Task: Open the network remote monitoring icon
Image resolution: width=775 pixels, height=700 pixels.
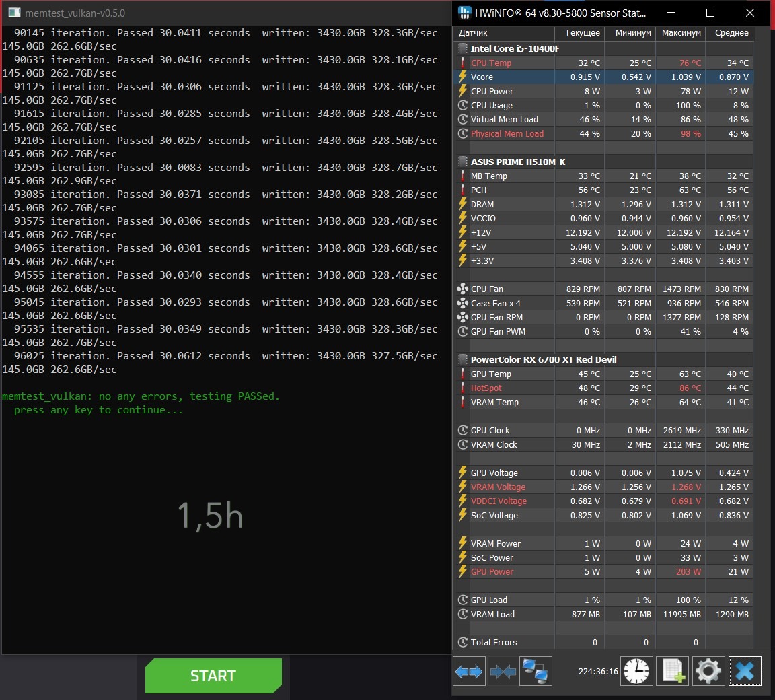Action: 536,671
